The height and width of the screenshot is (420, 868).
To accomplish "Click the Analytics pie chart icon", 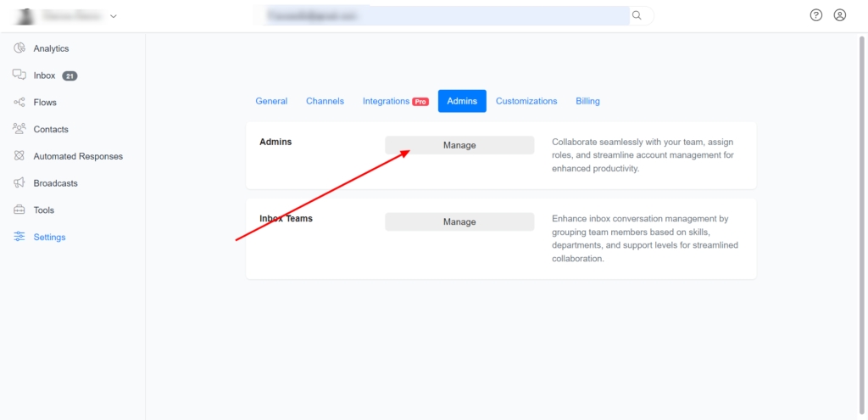I will [19, 48].
